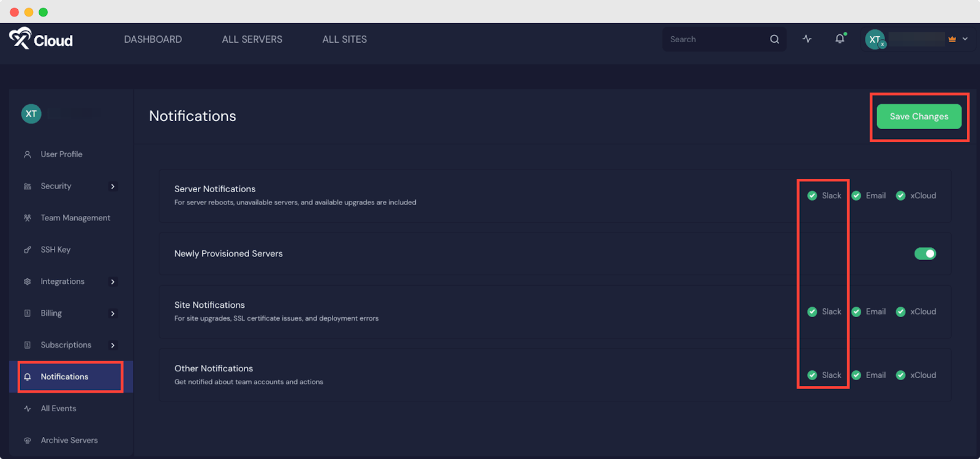Uncheck Slack for Server Notifications
The width and height of the screenshot is (980, 459).
click(812, 196)
